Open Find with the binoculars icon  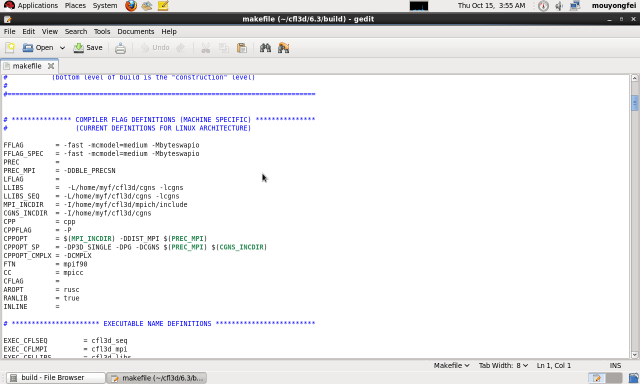tap(265, 48)
